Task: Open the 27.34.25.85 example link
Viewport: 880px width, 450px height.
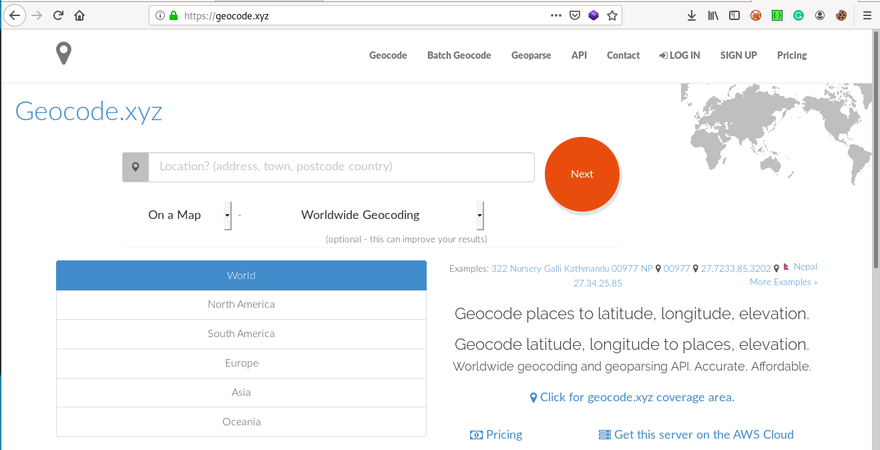Action: [597, 283]
